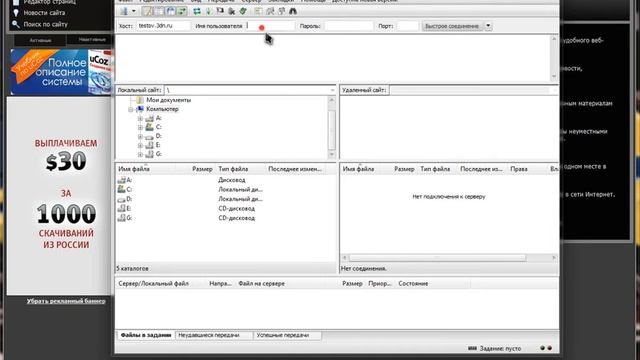Viewport: 640px width, 360px height.
Task: Open the quick connect history dropdown arrow
Action: (488, 26)
